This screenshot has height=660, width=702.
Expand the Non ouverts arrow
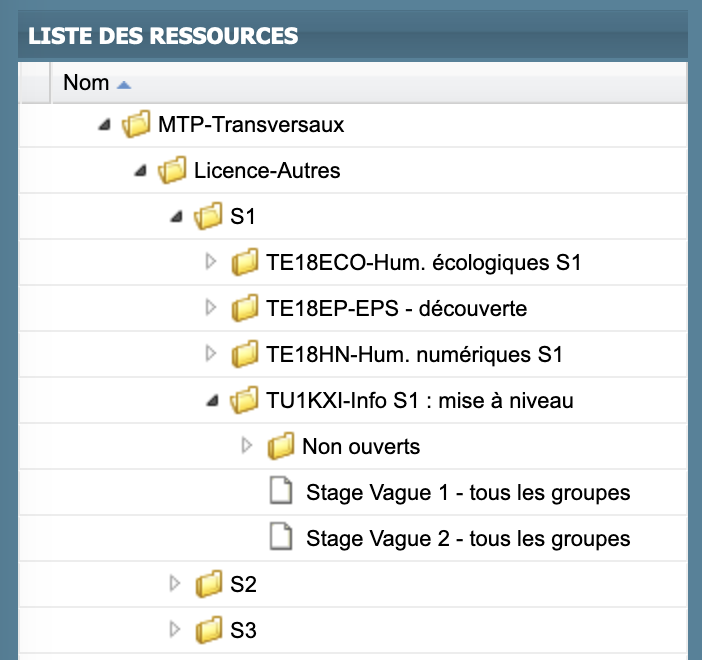coord(247,446)
